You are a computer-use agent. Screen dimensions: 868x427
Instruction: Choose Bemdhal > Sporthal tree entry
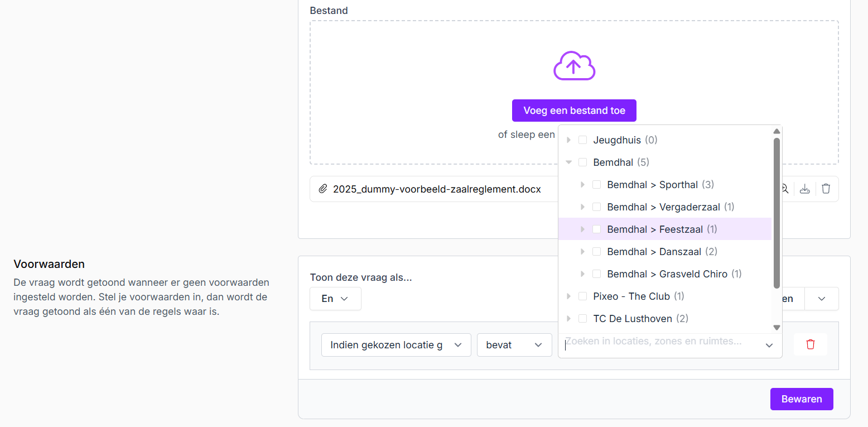652,185
